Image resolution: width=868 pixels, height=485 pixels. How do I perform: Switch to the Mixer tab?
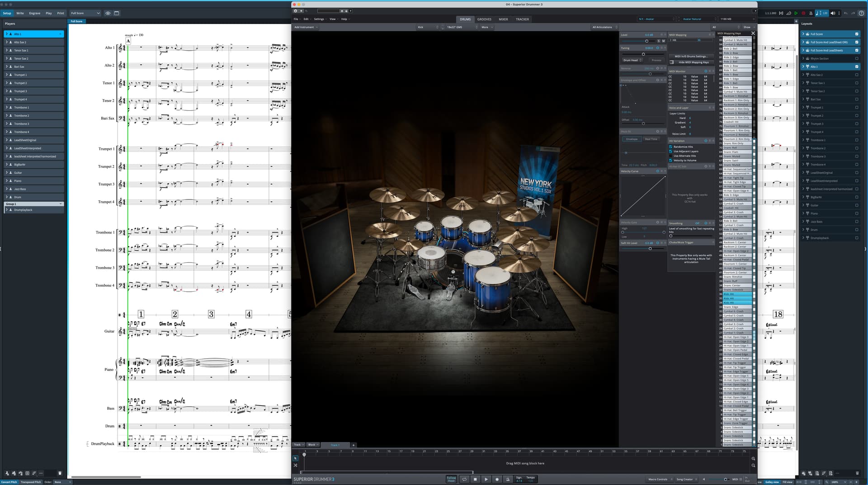point(503,19)
